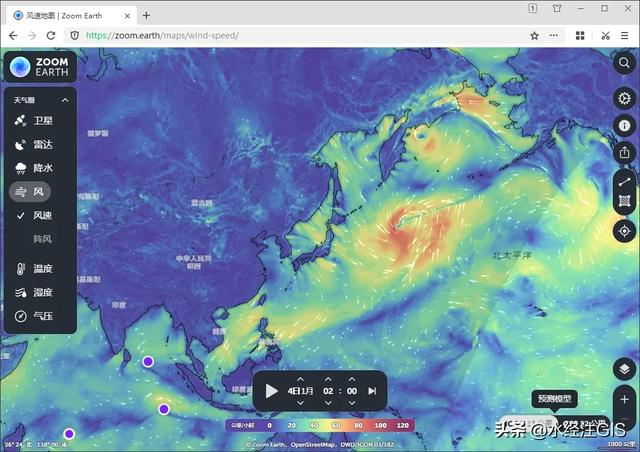Click the site security shield icon
640x452 pixels.
[x=75, y=36]
